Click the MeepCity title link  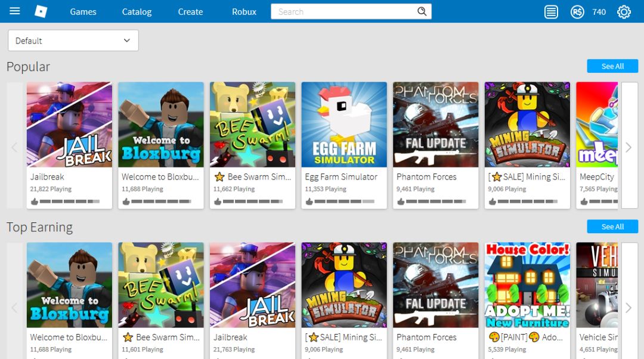click(597, 177)
